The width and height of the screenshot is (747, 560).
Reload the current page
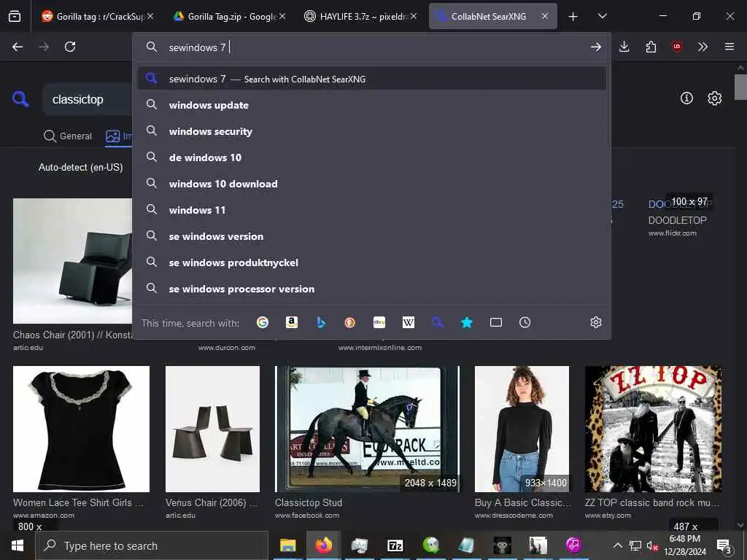click(70, 47)
